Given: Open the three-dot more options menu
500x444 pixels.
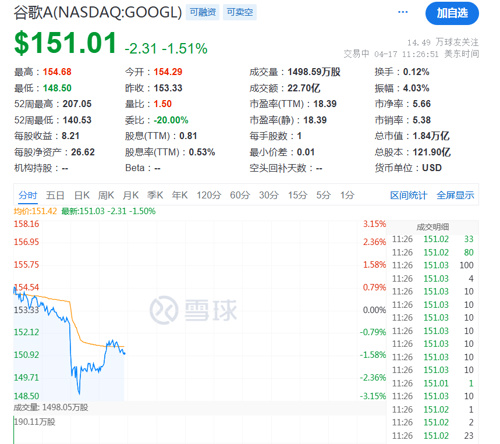Looking at the screenshot, I should pyautogui.click(x=403, y=12).
